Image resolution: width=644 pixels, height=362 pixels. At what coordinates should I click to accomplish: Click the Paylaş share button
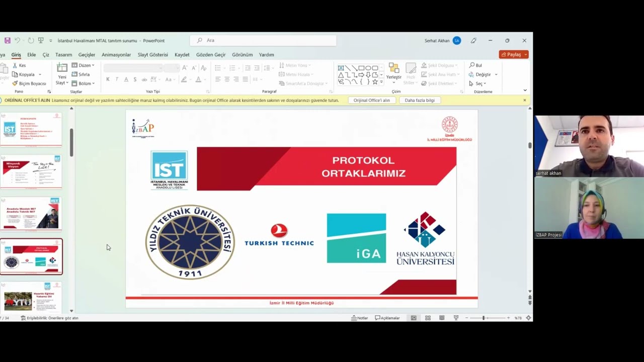pyautogui.click(x=511, y=54)
